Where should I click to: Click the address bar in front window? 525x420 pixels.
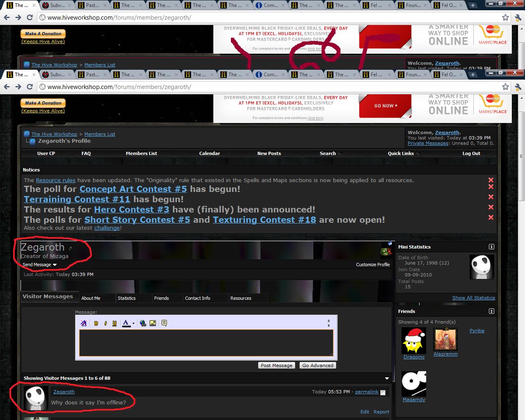coord(269,87)
